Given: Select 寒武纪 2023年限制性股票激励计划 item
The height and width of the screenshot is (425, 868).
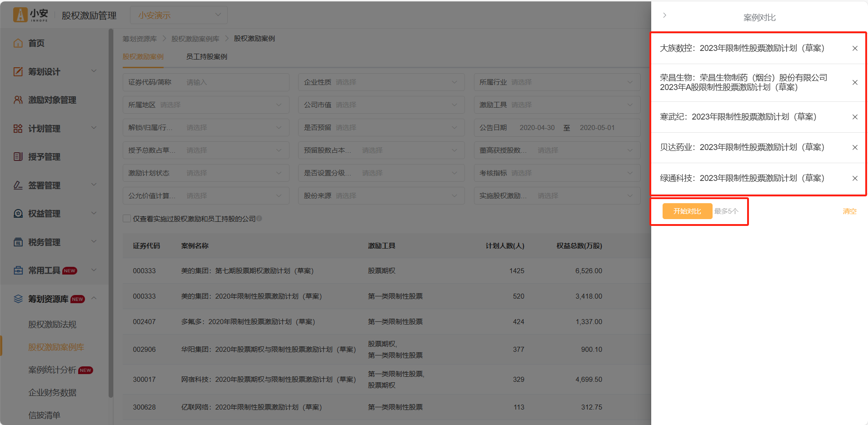Looking at the screenshot, I should [738, 117].
